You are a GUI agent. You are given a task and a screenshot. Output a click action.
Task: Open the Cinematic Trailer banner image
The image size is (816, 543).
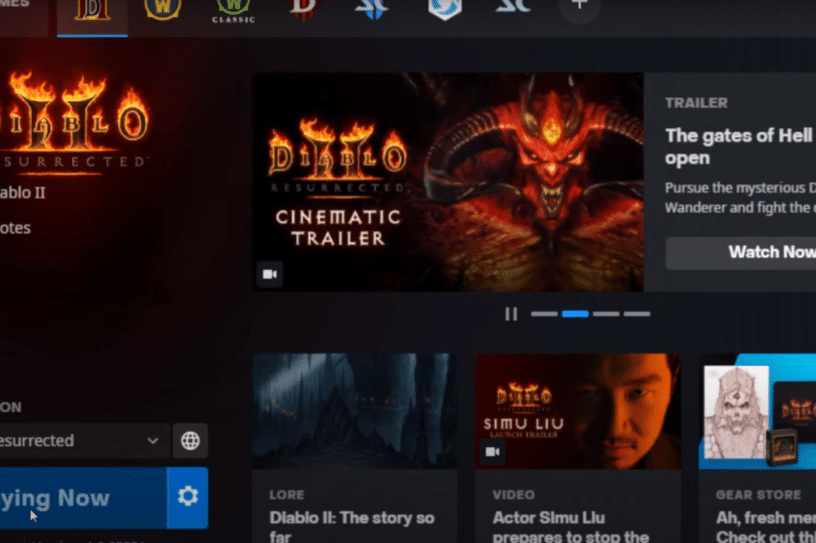tap(448, 182)
